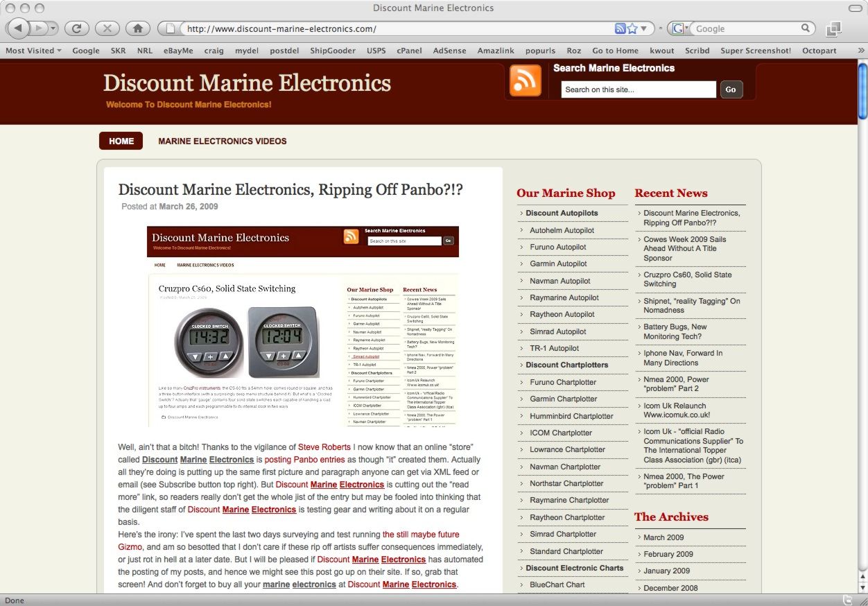Open the article screenshot thumbnail

tap(303, 326)
